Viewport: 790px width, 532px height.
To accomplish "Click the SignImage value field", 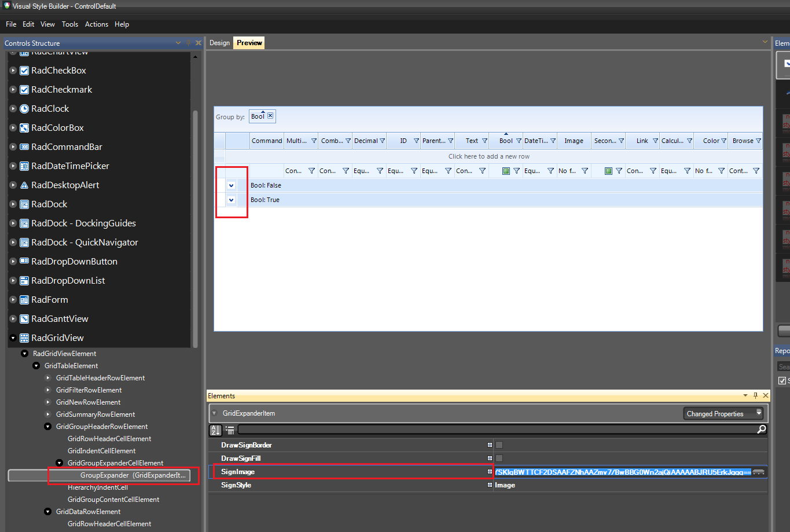I will point(623,472).
